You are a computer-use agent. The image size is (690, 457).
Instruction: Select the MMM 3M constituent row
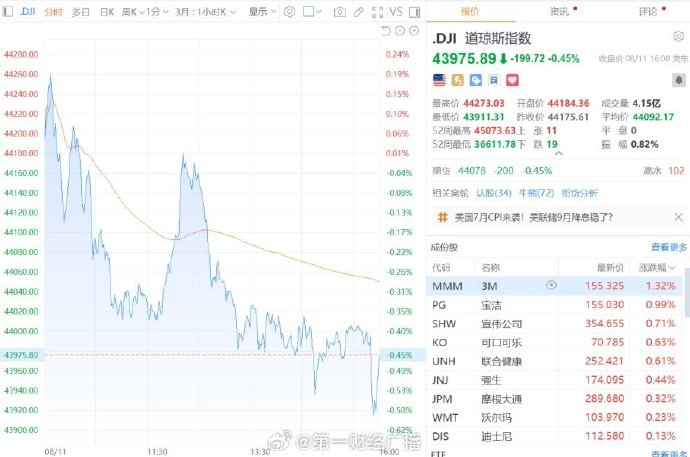point(554,286)
